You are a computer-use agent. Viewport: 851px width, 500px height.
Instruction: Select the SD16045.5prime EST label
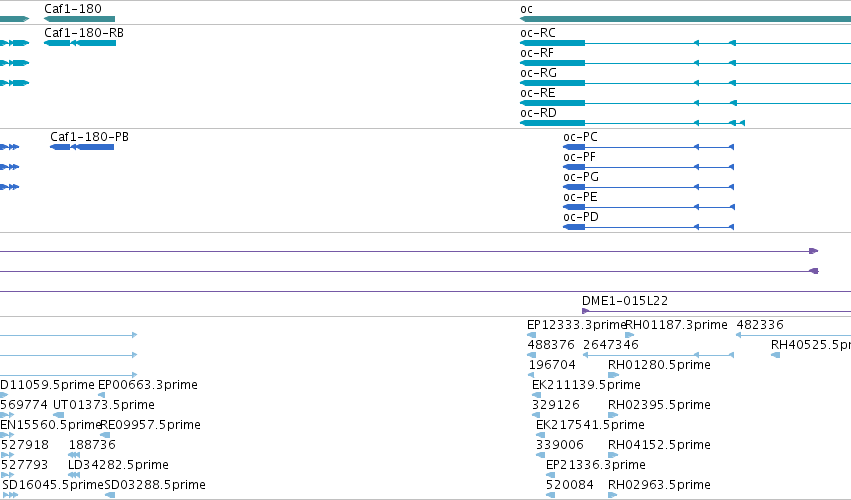(x=53, y=485)
